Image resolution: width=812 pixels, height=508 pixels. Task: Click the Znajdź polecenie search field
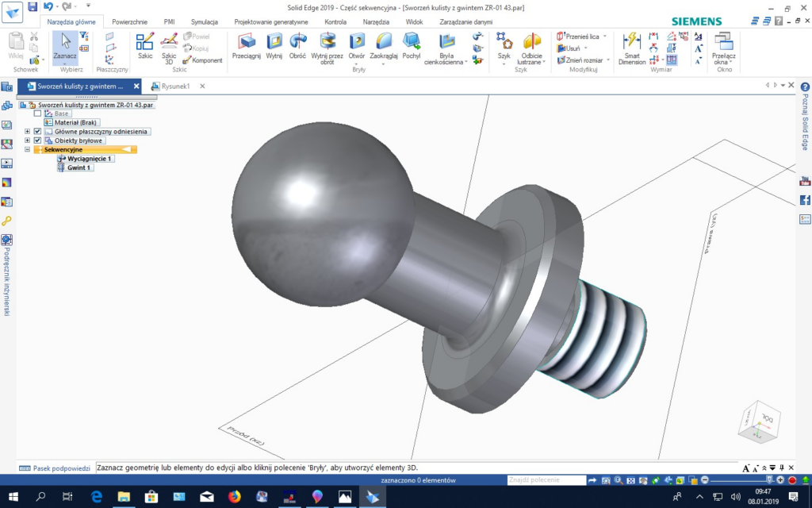pos(546,480)
